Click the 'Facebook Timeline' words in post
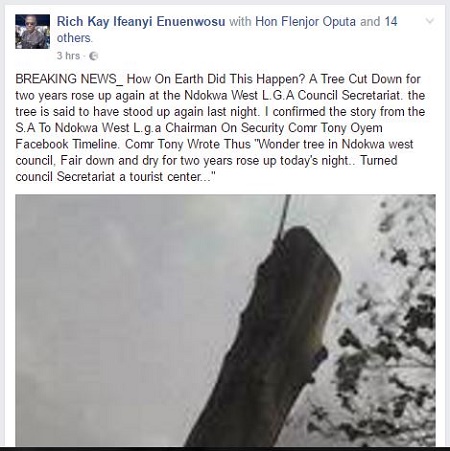 click(66, 144)
